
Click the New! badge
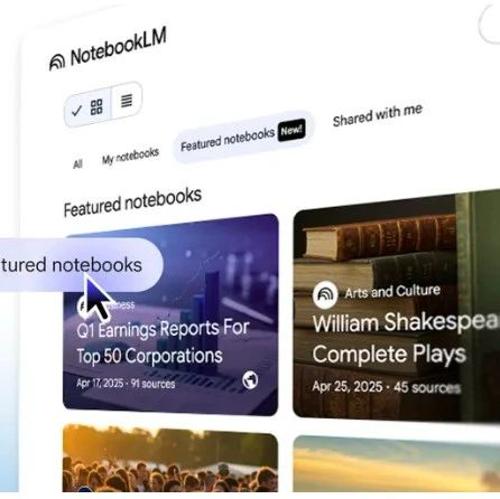pos(292,130)
